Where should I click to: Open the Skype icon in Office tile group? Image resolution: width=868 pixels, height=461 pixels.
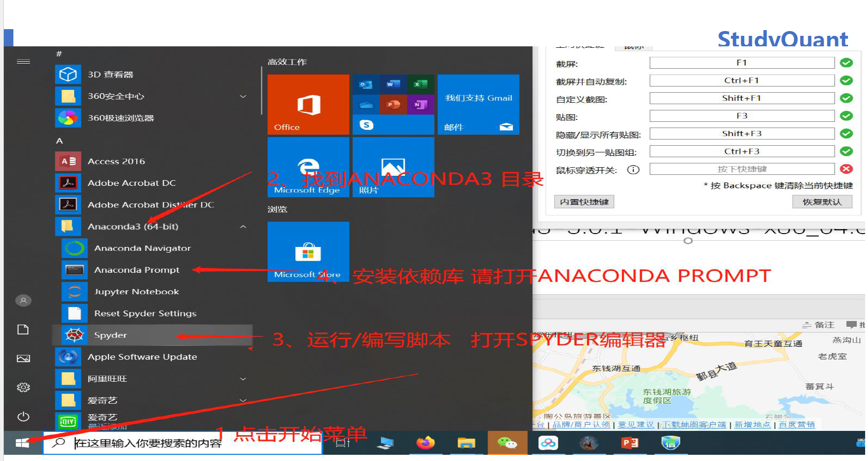pyautogui.click(x=366, y=125)
